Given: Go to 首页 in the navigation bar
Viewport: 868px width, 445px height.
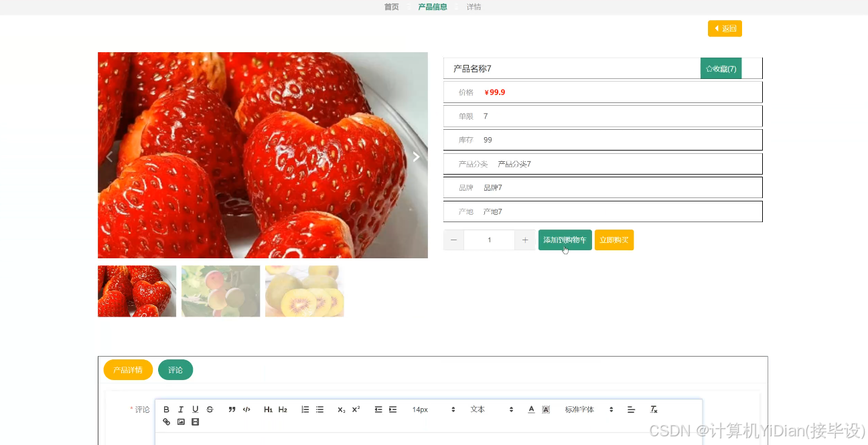Looking at the screenshot, I should pos(391,7).
